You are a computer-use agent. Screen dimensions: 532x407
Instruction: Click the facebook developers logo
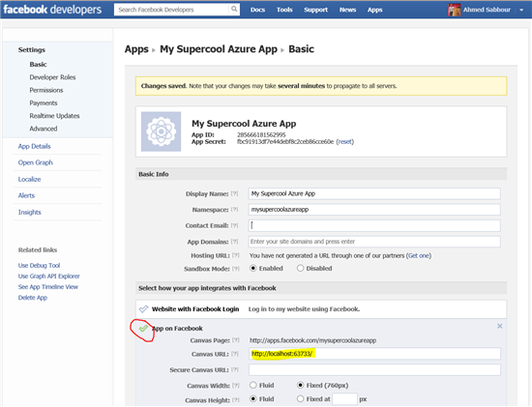[52, 10]
